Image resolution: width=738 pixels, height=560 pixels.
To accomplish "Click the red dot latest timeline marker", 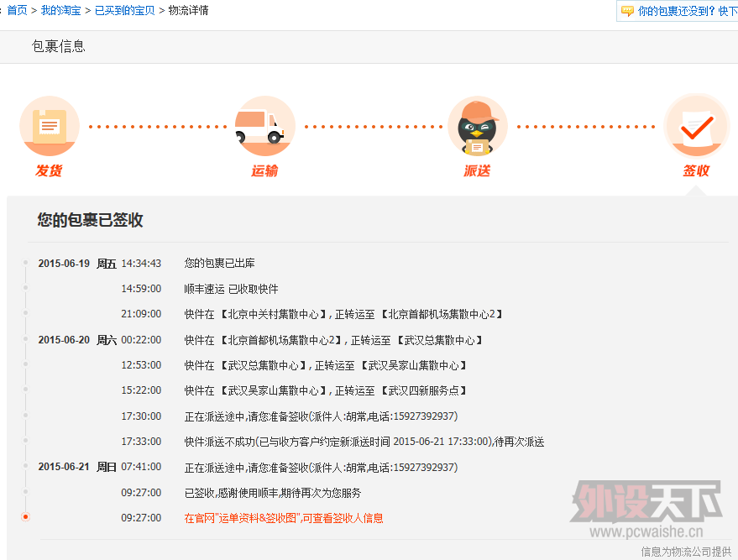I will 25,517.
